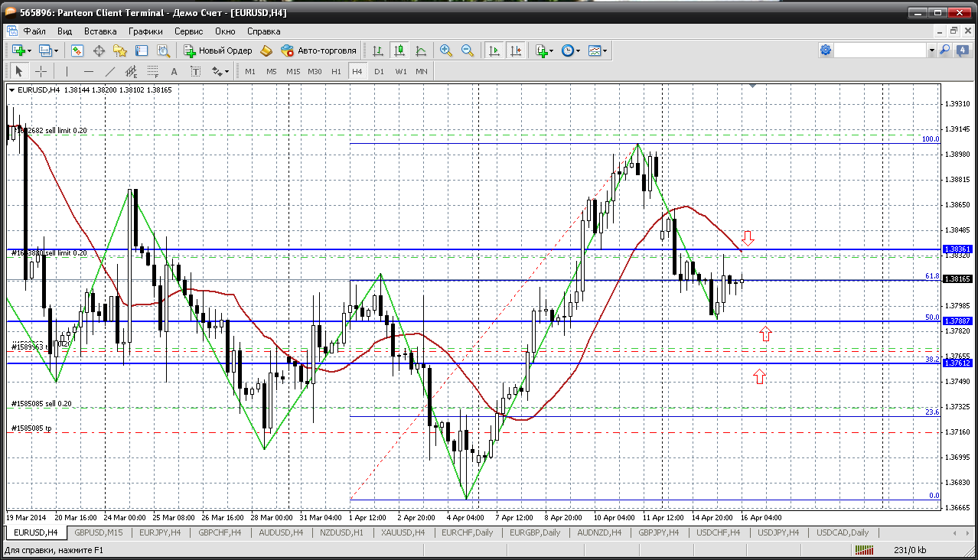Click the Zoom In magnifier icon

[445, 50]
